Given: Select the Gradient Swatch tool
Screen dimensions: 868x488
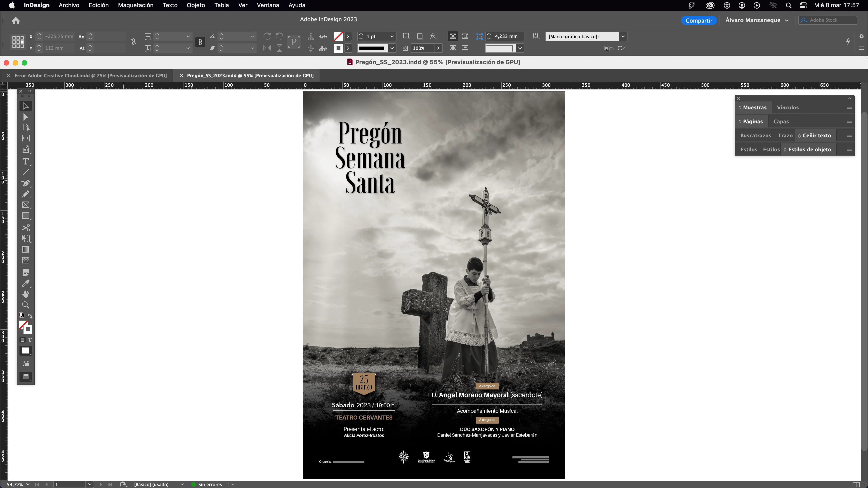Looking at the screenshot, I should [x=26, y=250].
